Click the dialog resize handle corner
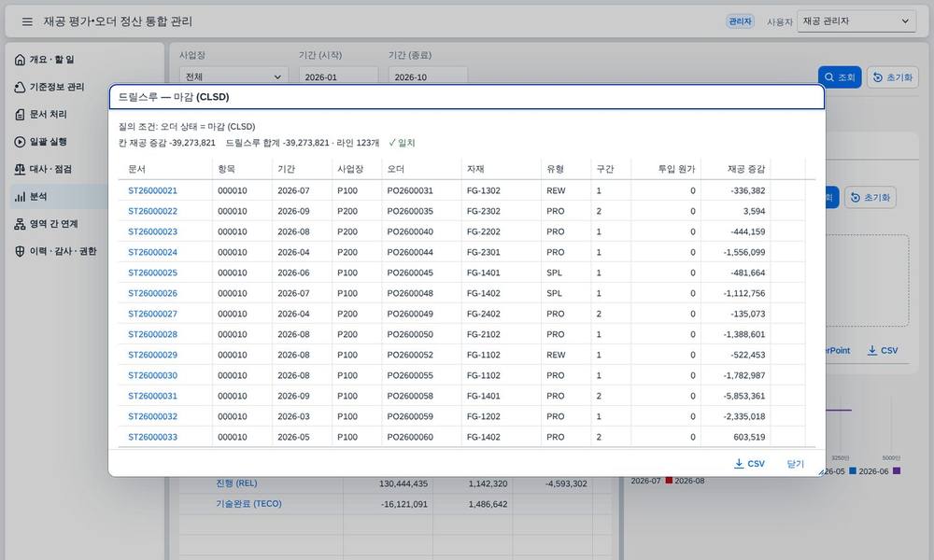The image size is (934, 560). pos(821,472)
